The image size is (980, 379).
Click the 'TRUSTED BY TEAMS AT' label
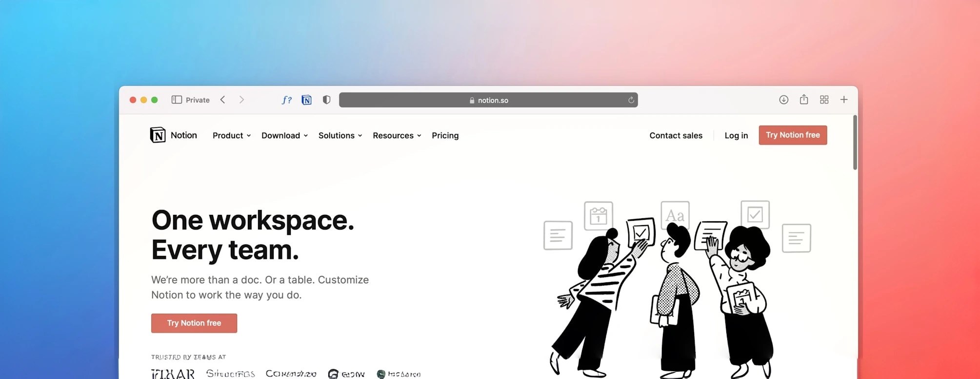coord(188,357)
